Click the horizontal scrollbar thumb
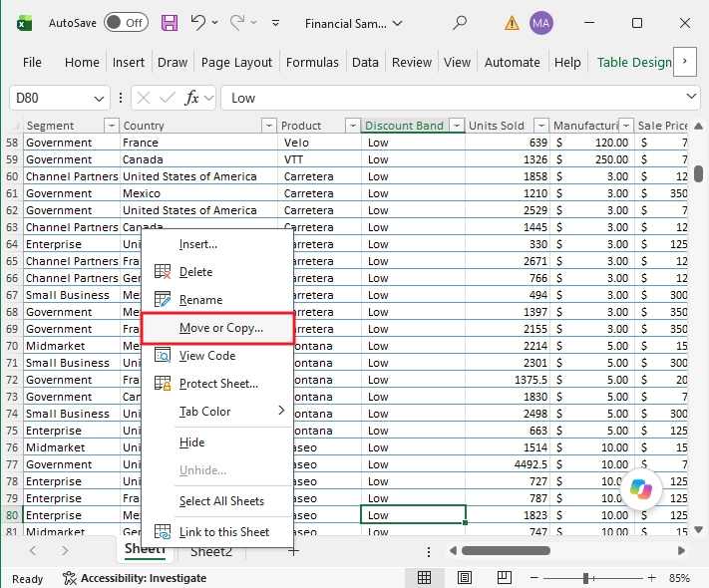Viewport: 709px width, 588px height. pyautogui.click(x=506, y=550)
